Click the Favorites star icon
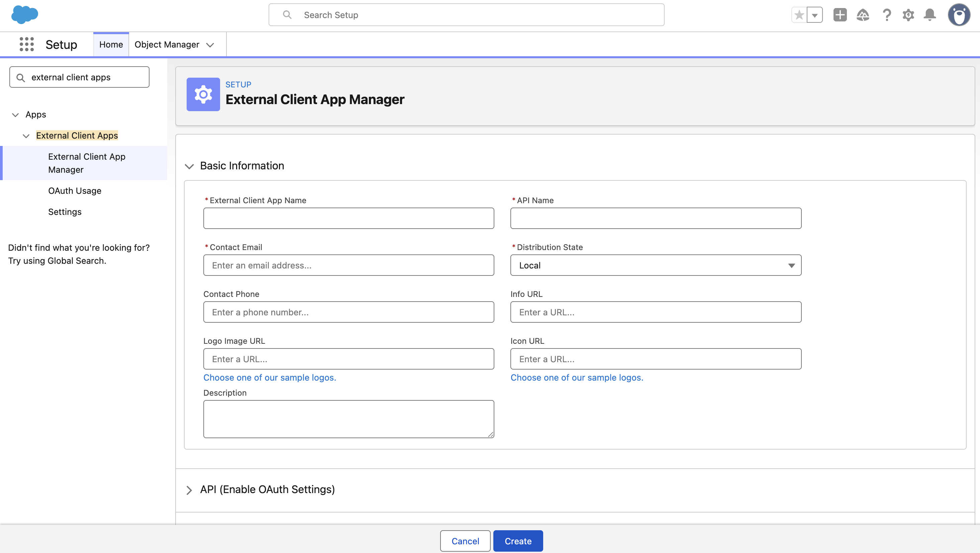This screenshot has width=980, height=553. (799, 15)
